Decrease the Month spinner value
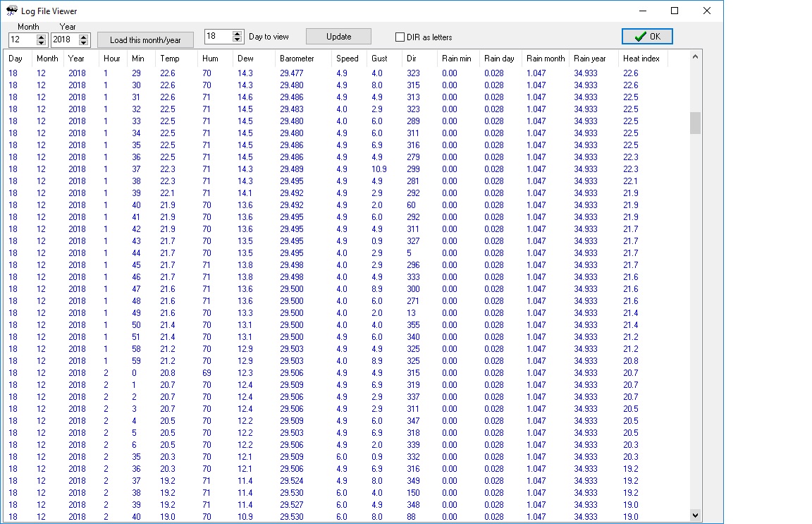 click(41, 43)
